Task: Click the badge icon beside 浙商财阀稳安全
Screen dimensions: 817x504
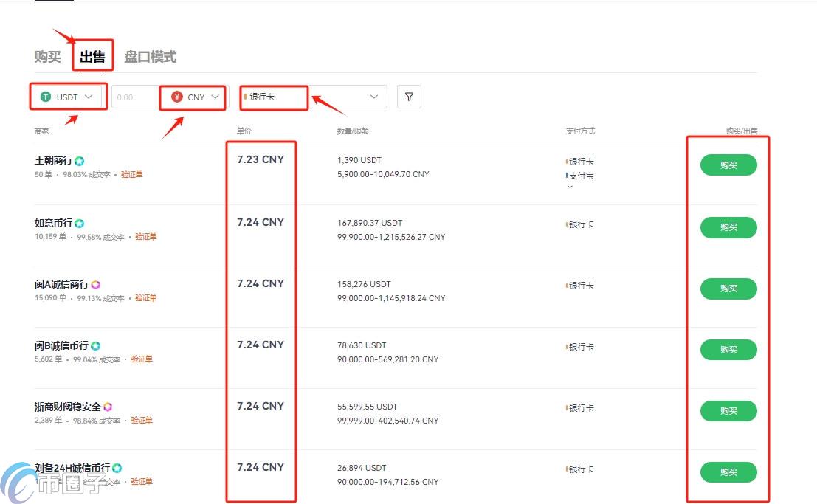Action: (x=108, y=407)
